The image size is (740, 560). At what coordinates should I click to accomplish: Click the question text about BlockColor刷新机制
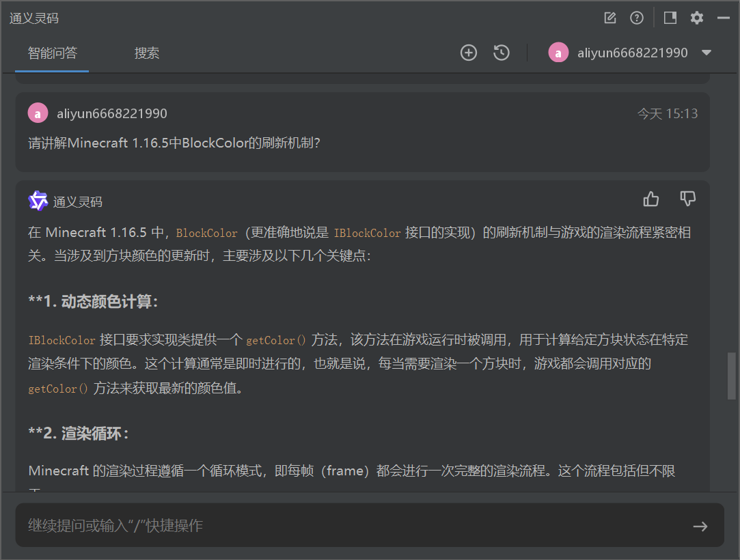(x=174, y=143)
